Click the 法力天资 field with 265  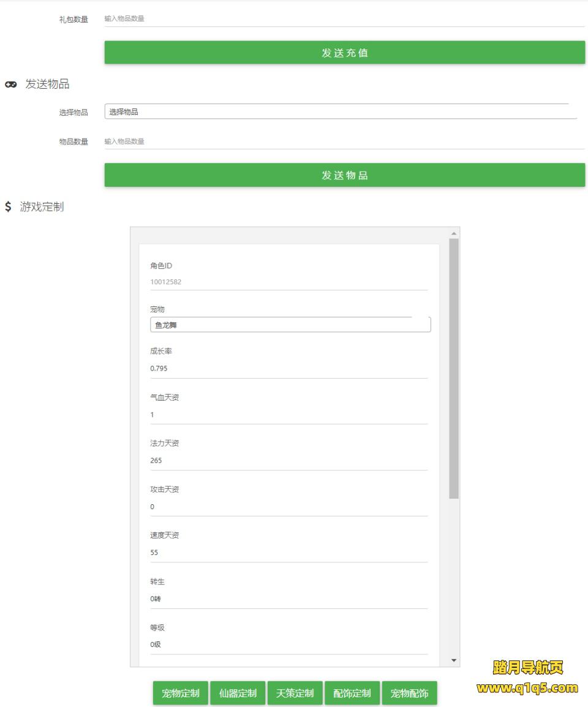tap(288, 461)
